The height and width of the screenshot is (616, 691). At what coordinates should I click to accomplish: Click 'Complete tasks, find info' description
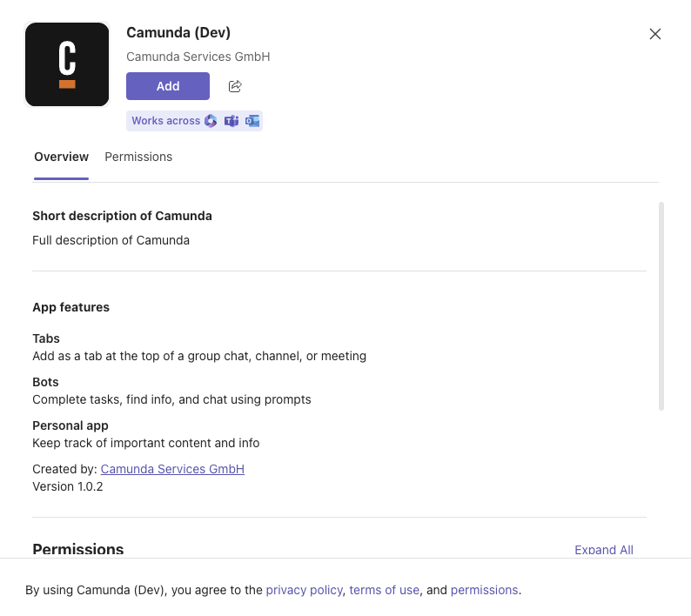pos(171,399)
